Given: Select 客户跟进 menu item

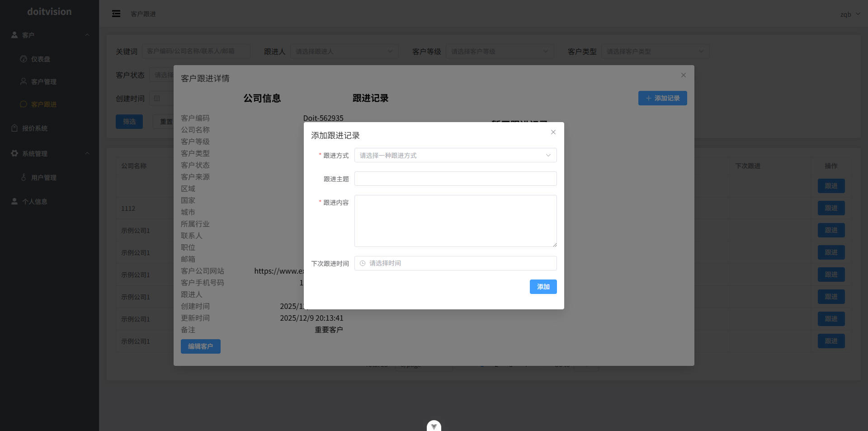Looking at the screenshot, I should pyautogui.click(x=49, y=104).
